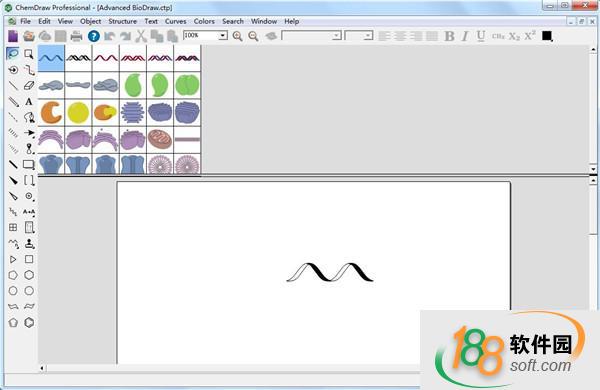Select the Benzene ring tool
The width and height of the screenshot is (600, 390).
click(29, 323)
